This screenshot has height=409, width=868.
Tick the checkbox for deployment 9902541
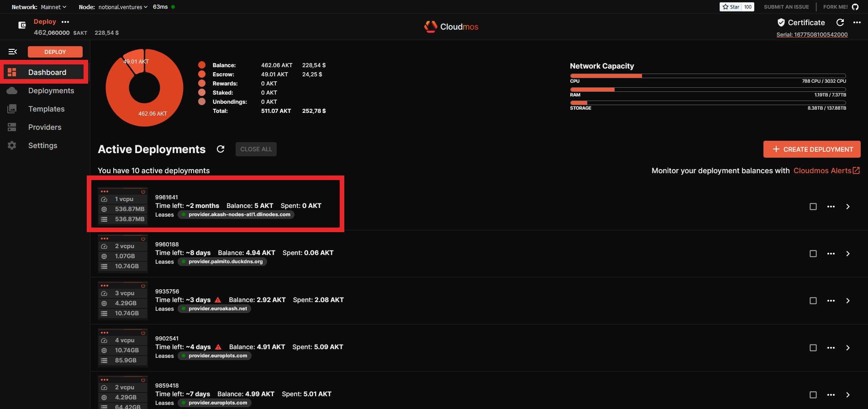pos(813,348)
